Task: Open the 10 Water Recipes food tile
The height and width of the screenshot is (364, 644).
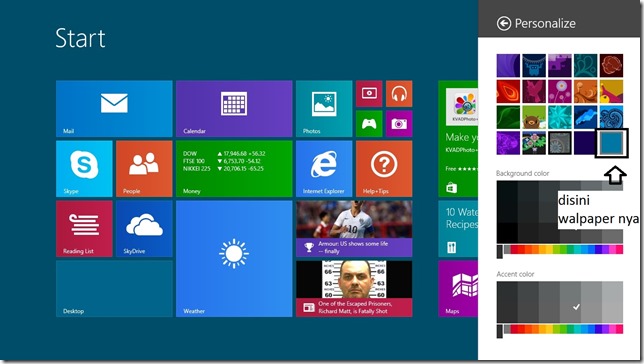Action: click(x=458, y=229)
